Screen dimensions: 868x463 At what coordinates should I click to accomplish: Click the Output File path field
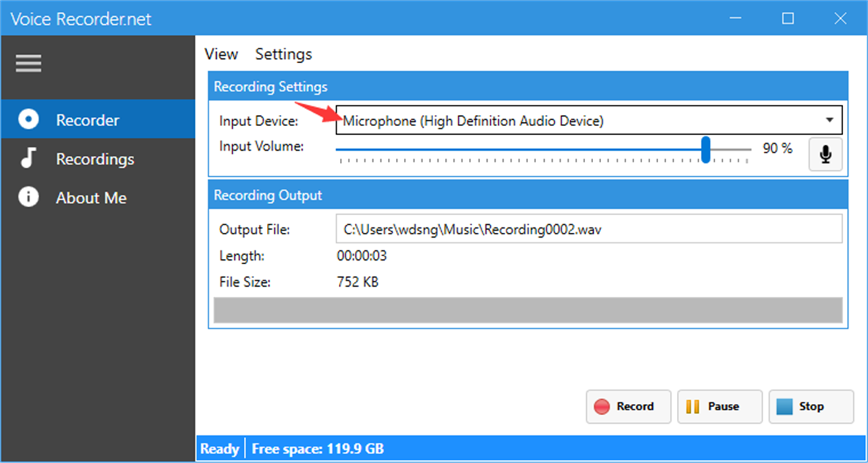click(588, 229)
